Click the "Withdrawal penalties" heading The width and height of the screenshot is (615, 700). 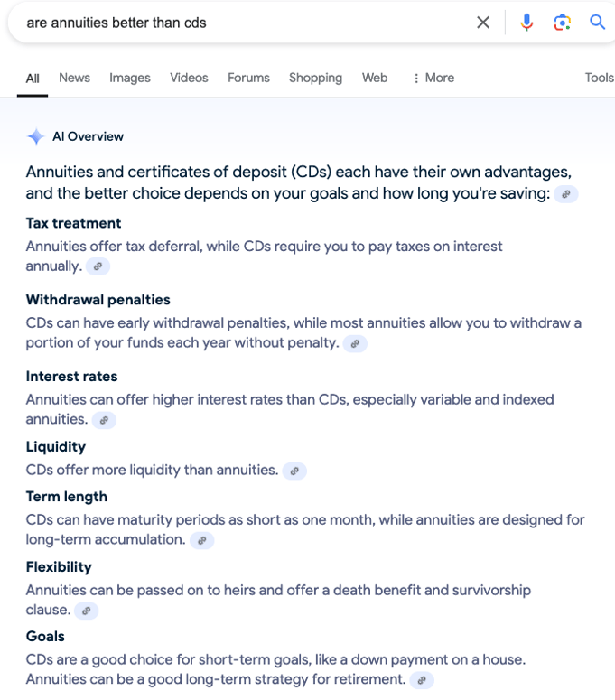(98, 300)
